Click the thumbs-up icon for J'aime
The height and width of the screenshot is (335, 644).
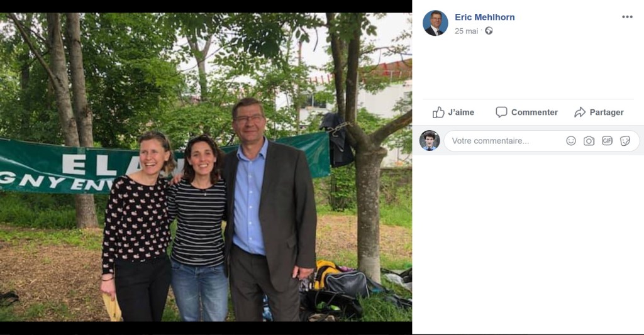click(438, 113)
